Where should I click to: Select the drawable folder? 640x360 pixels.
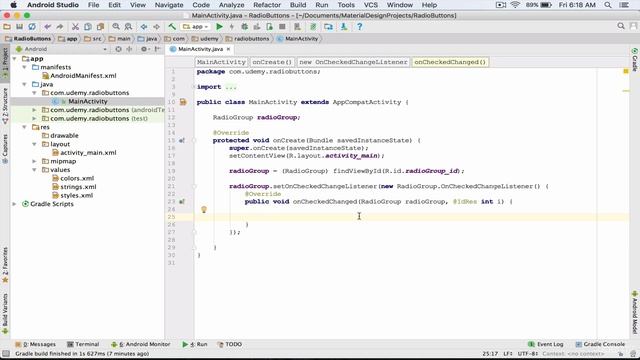64,136
